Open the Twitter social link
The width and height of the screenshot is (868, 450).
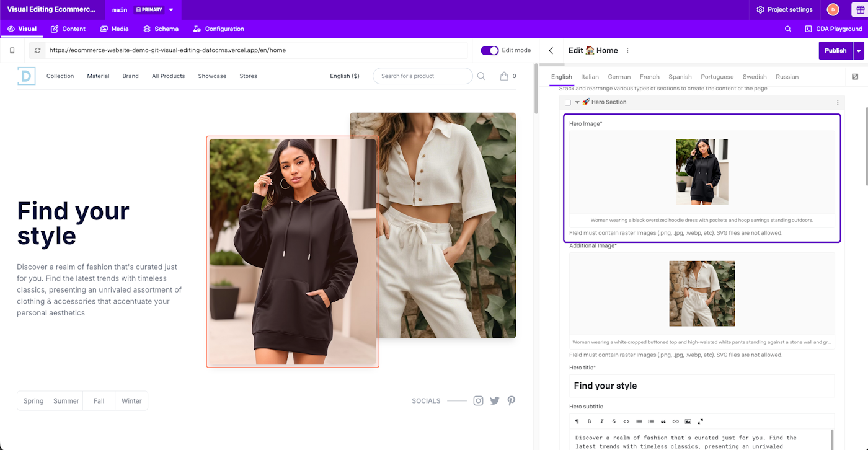[x=495, y=400]
